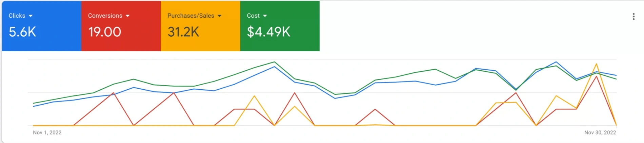Click the Clicks metric label
Viewport: 644px width, 143px height.
[17, 16]
